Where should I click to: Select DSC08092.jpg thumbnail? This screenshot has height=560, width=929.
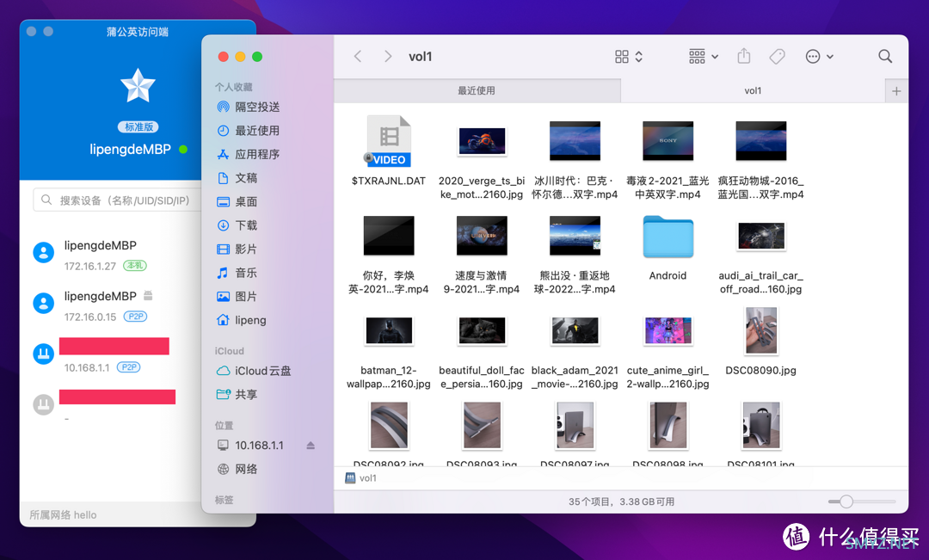(389, 426)
